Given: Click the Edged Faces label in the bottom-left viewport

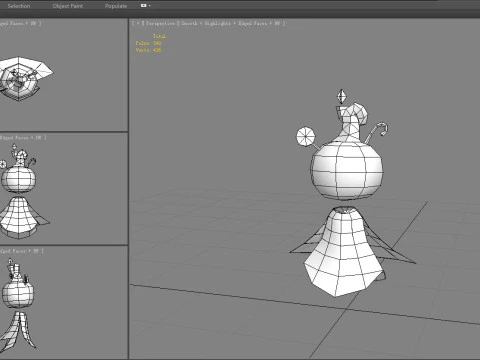Looking at the screenshot, I should coord(13,251).
